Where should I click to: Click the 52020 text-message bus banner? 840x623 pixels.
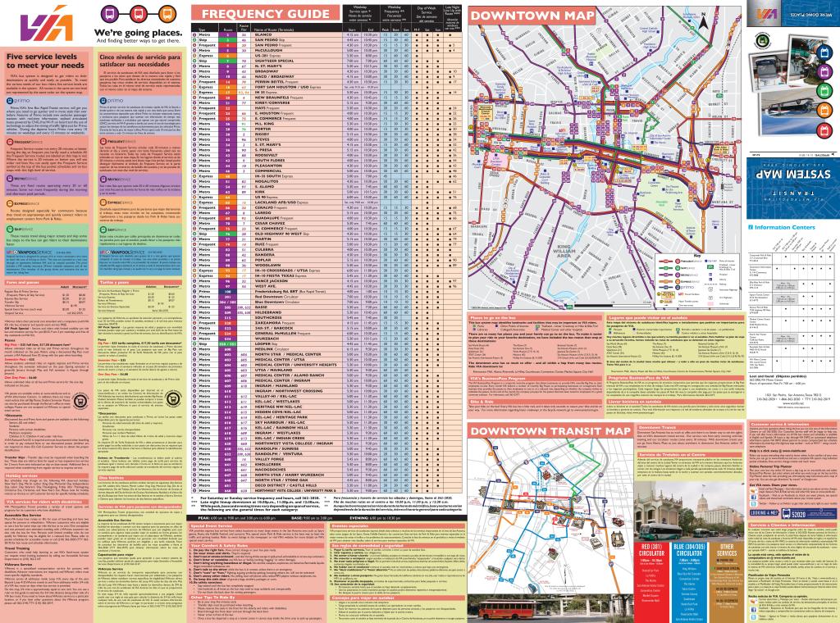point(809,514)
